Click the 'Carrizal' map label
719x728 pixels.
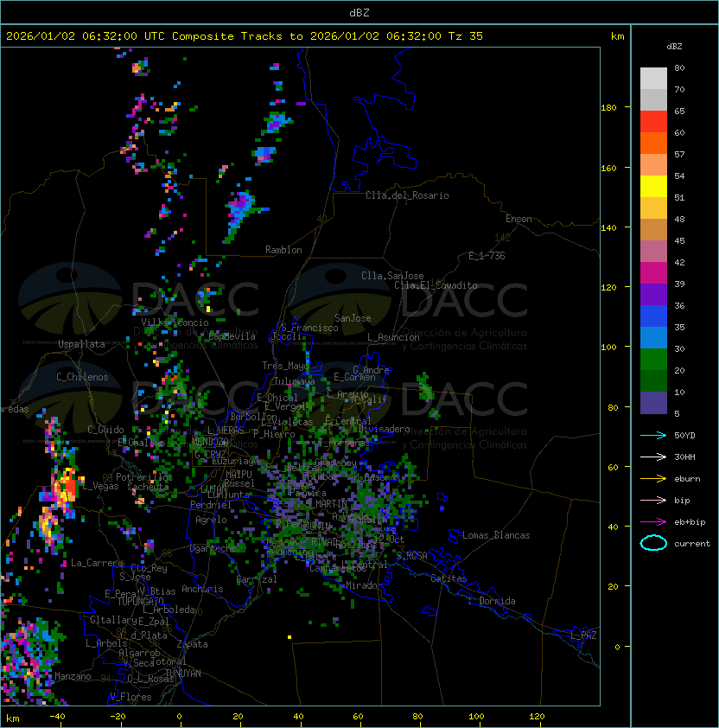257,579
